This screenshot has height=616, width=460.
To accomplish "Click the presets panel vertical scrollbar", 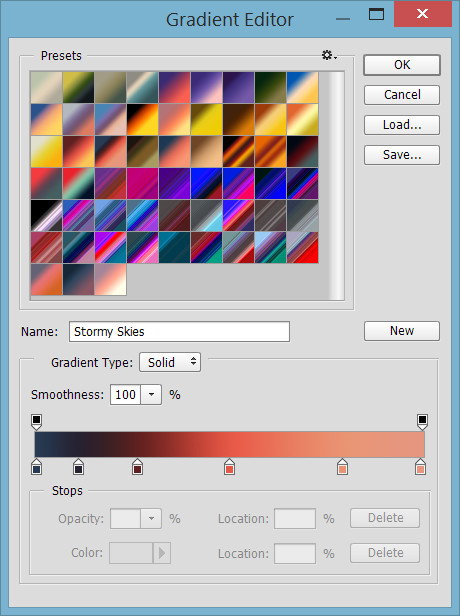I will [336, 185].
